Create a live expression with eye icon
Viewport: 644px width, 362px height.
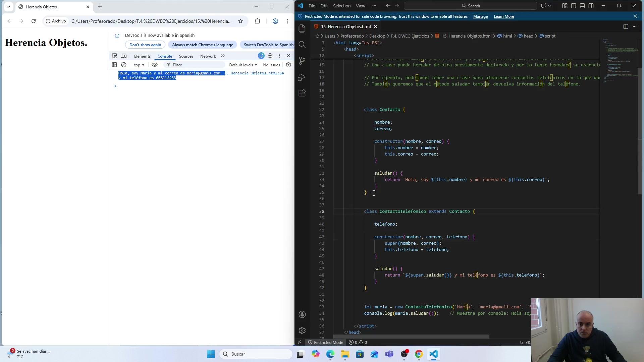click(155, 65)
